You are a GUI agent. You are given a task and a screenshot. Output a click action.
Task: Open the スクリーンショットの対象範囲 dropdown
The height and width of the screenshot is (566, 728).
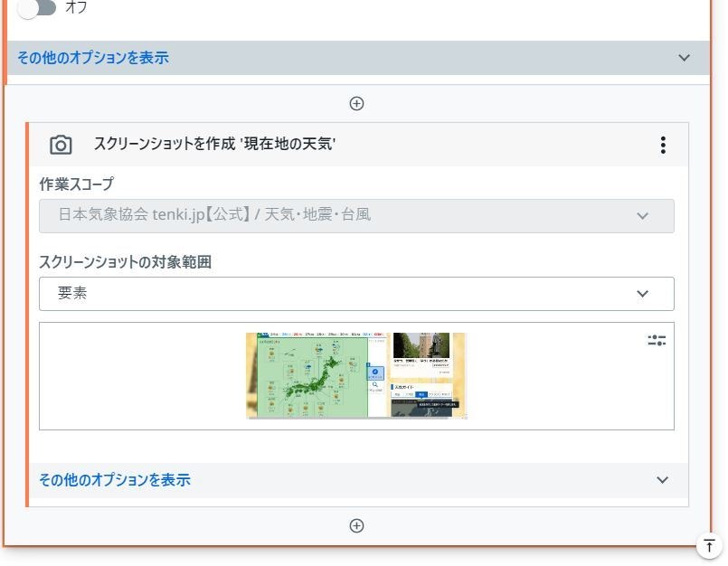point(356,293)
